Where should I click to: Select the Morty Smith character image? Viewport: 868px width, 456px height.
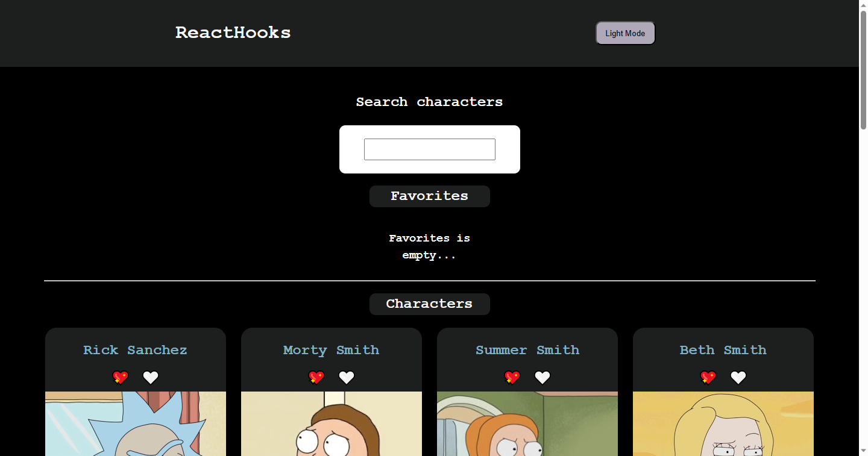(331, 424)
